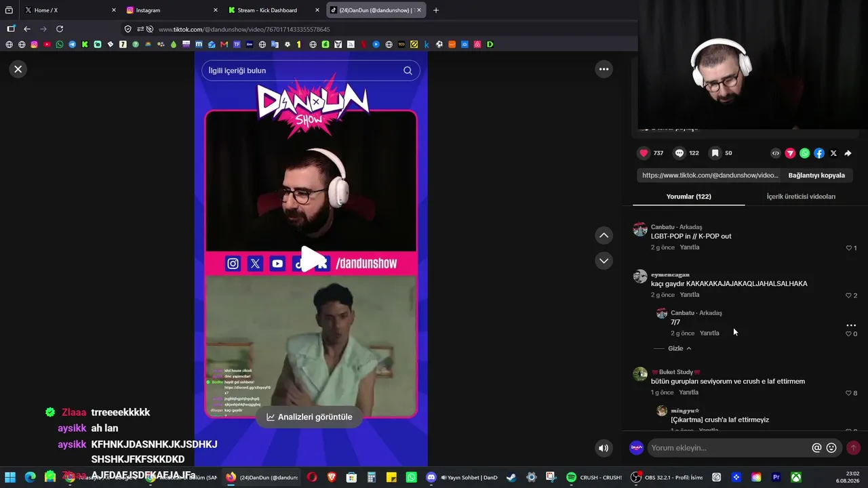Reload the current page
This screenshot has width=868, height=488.
(60, 29)
